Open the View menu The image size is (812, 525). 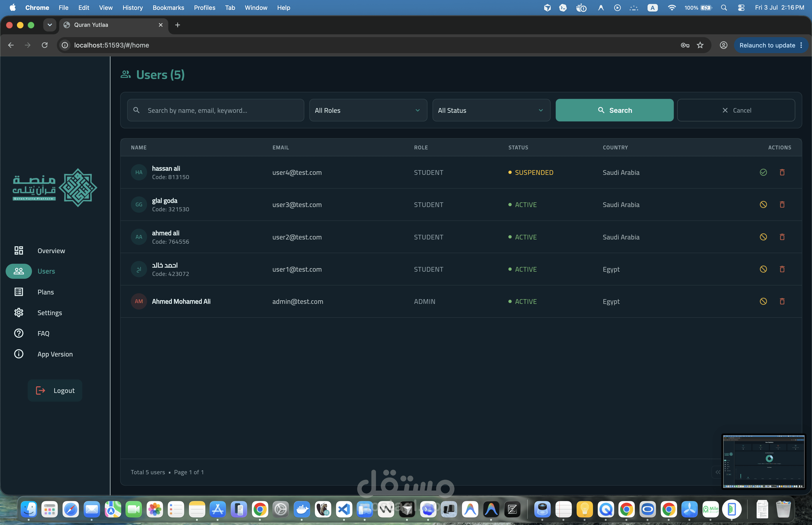pyautogui.click(x=106, y=8)
